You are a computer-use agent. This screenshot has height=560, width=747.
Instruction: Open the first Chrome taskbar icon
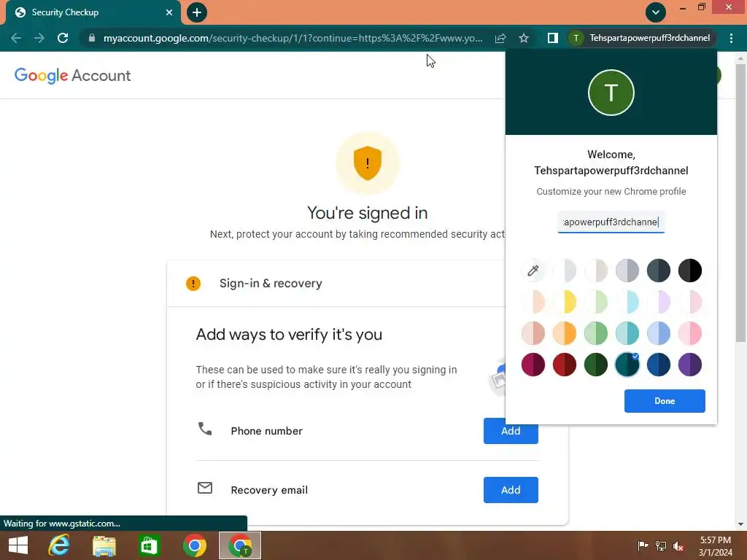click(194, 545)
